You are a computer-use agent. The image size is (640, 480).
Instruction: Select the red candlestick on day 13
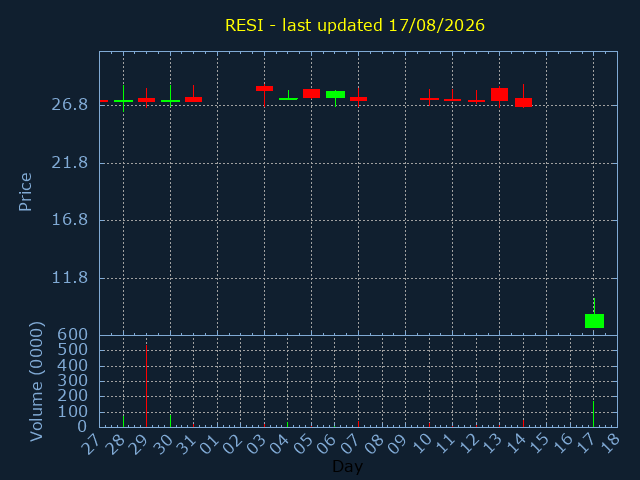tap(500, 95)
